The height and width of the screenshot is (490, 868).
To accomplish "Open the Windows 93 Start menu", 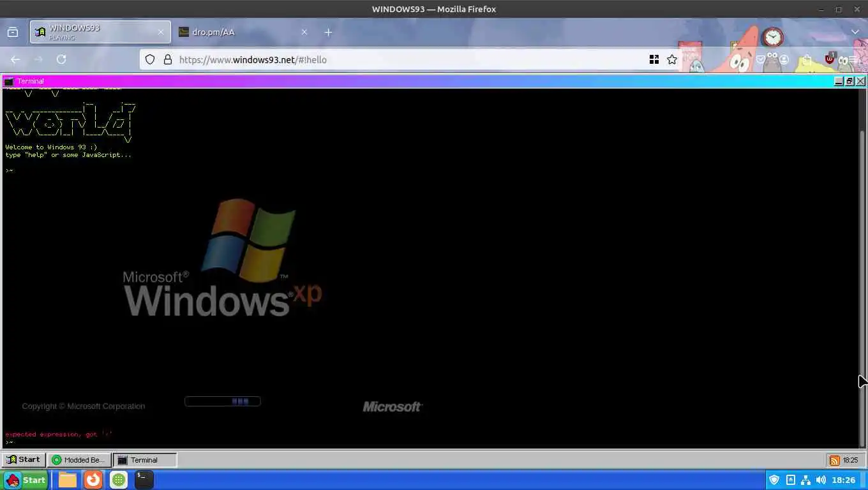I will click(x=24, y=459).
